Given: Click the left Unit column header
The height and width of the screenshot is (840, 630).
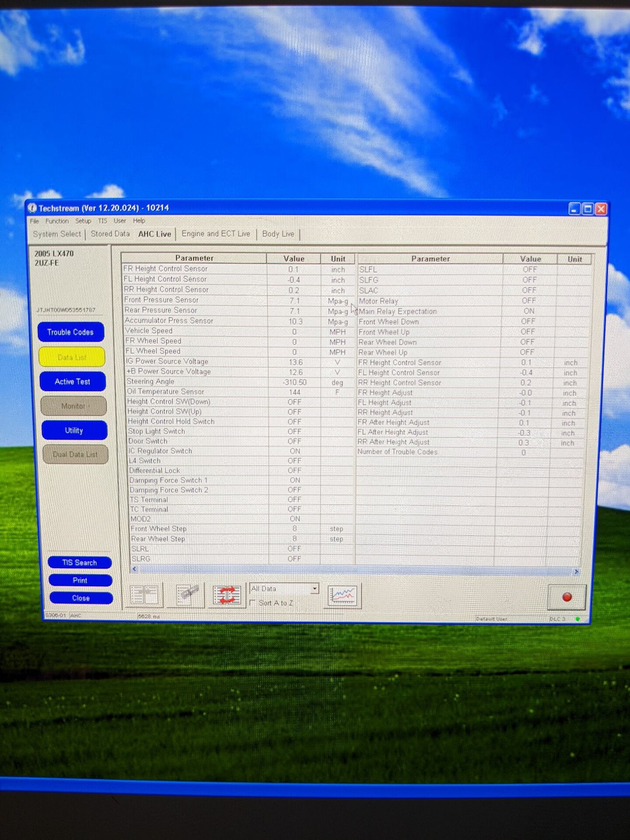Looking at the screenshot, I should coord(338,259).
